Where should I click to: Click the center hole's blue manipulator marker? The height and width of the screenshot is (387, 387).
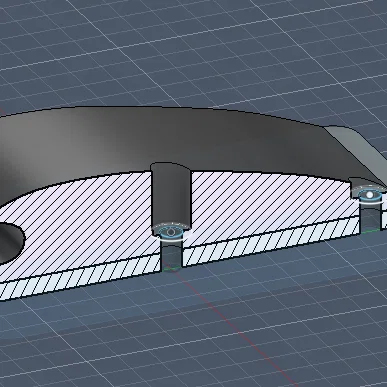click(171, 232)
